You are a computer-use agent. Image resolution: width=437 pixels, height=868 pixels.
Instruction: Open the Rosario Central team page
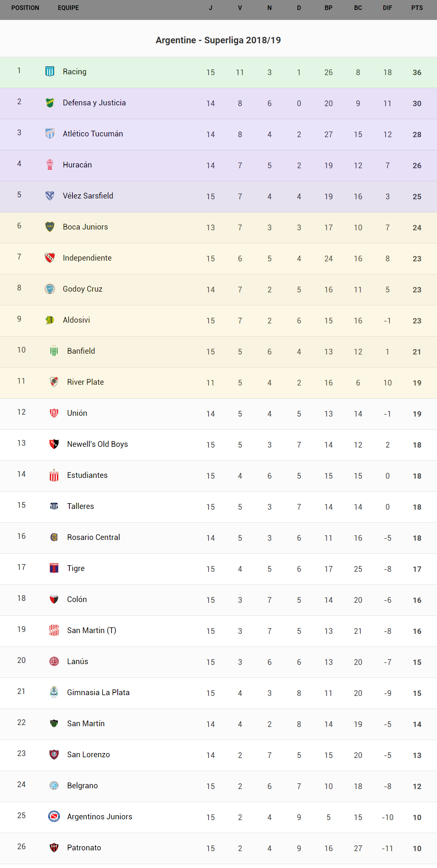[93, 537]
